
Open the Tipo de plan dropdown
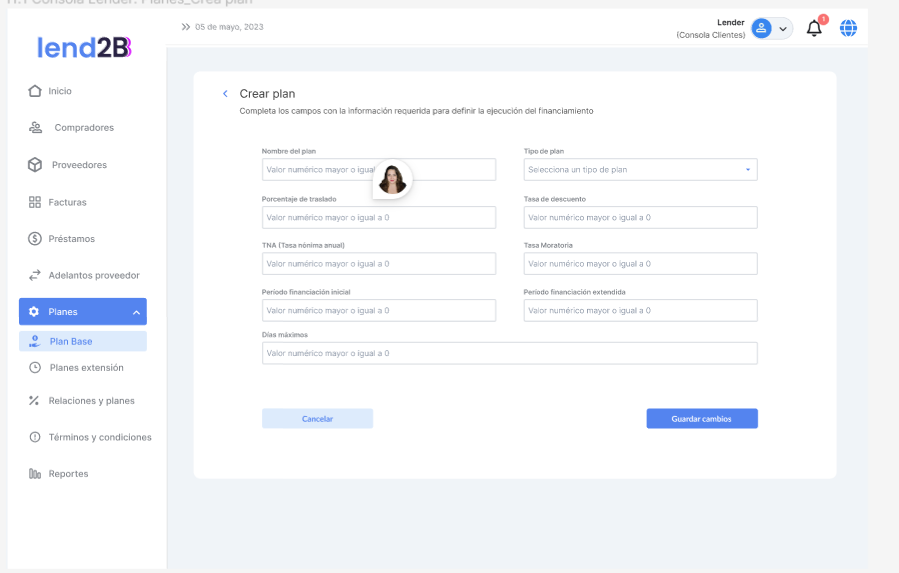point(640,170)
